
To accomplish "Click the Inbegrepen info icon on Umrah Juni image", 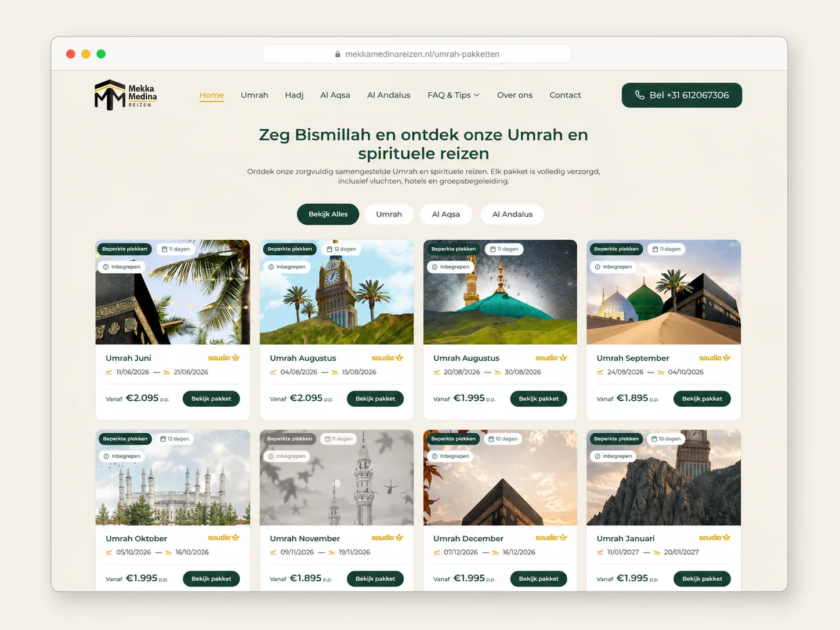I will [106, 267].
